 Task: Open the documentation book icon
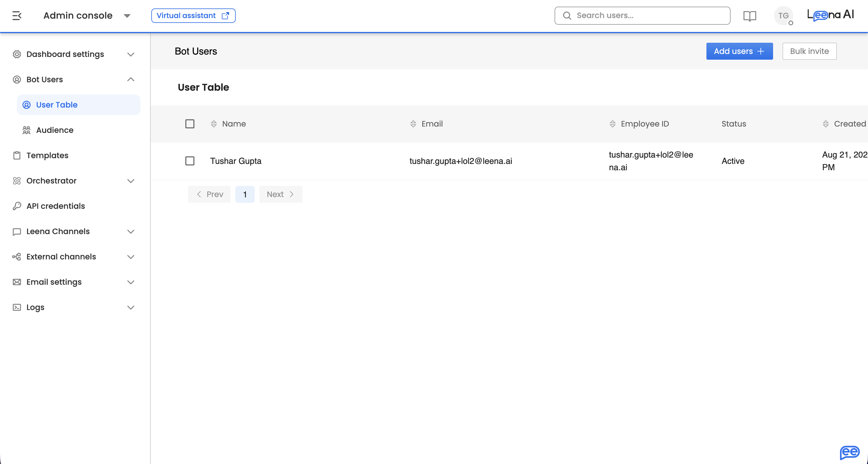750,16
